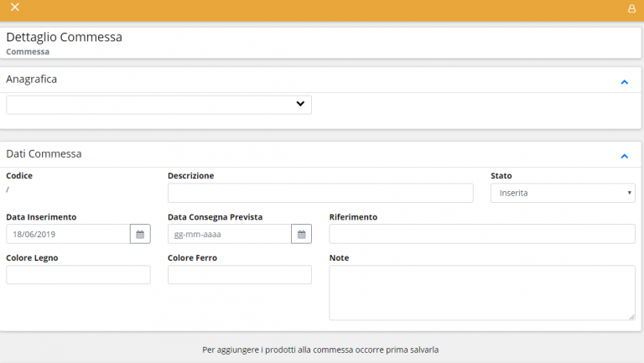
Task: Collapse the Anagrafica section chevron
Action: coord(624,82)
